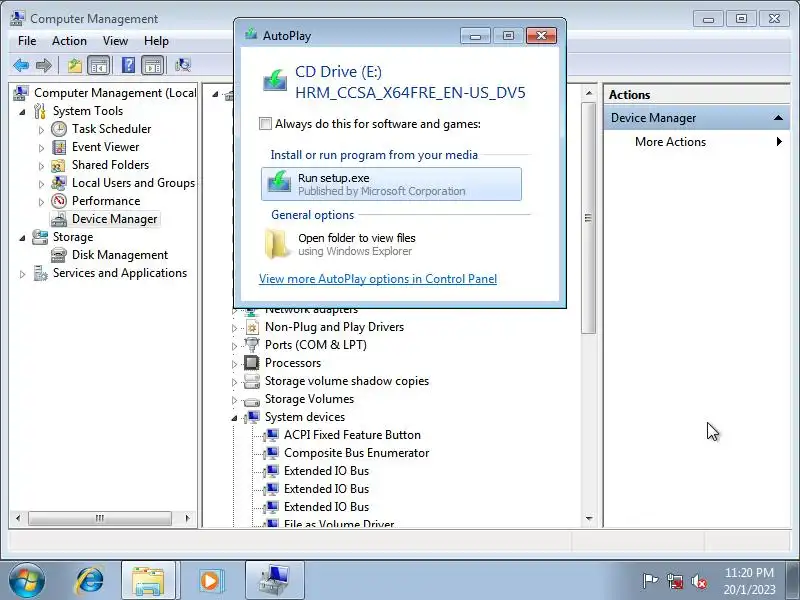Click the folder icon in AutoPlay
Screen dimensions: 800x600
[x=277, y=243]
